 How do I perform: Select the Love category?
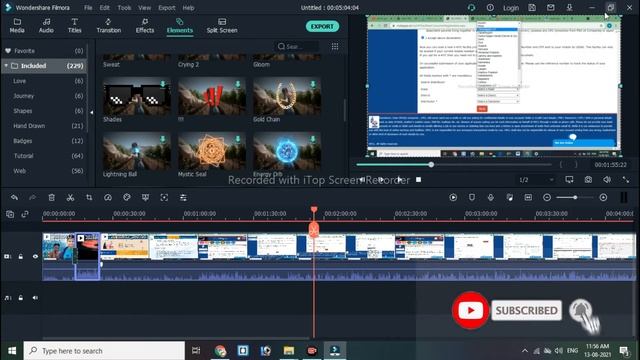click(44, 81)
